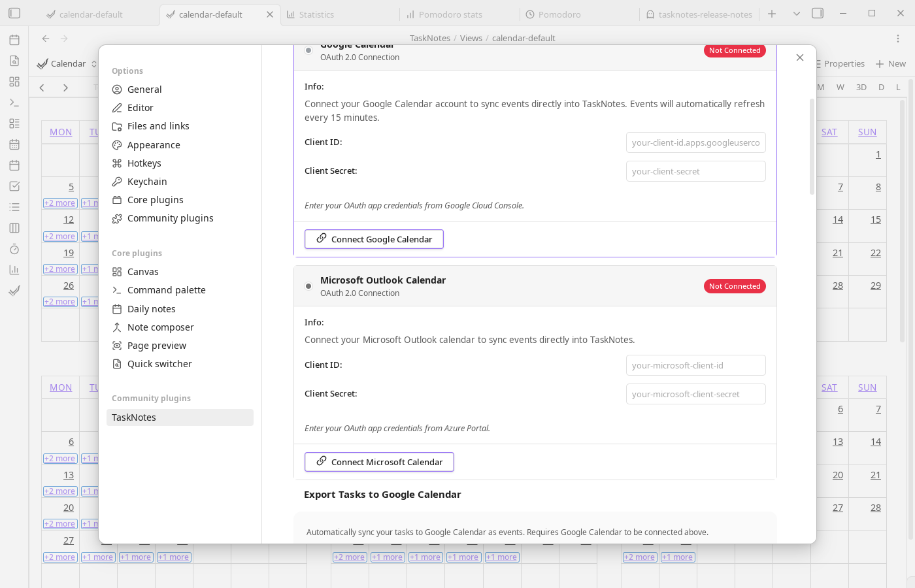Click Views in the breadcrumb path

pos(471,39)
